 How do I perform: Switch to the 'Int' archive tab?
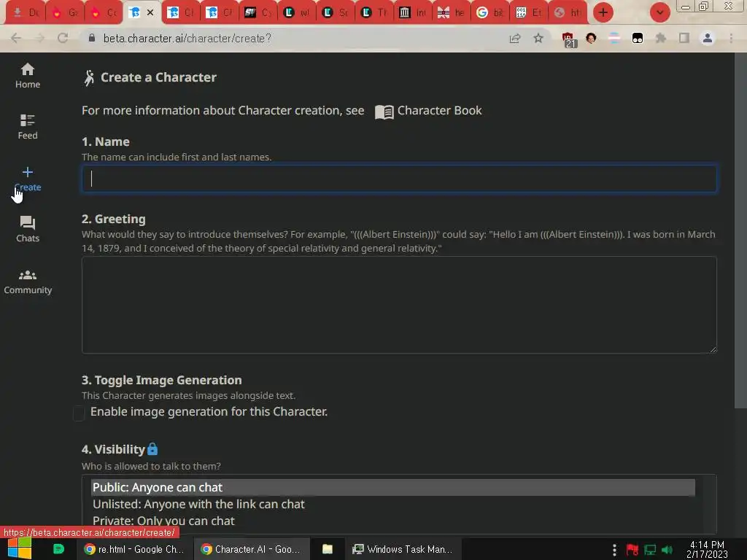[x=414, y=13]
